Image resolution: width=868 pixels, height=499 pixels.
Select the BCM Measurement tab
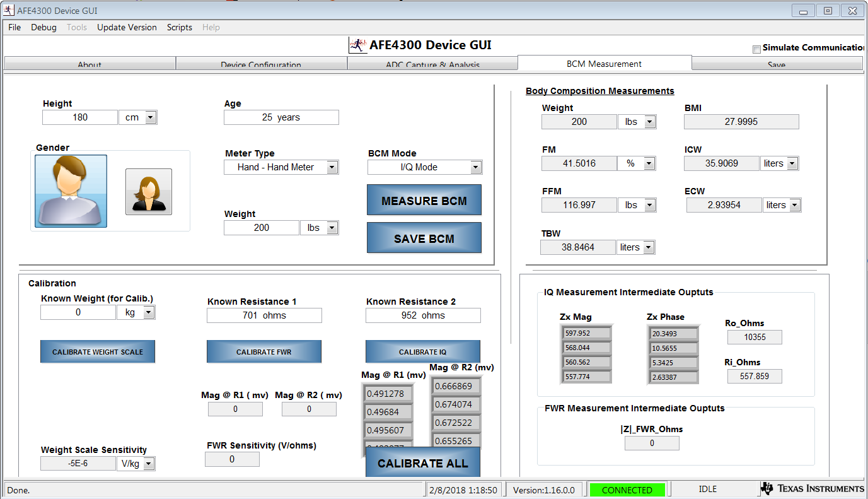(605, 63)
